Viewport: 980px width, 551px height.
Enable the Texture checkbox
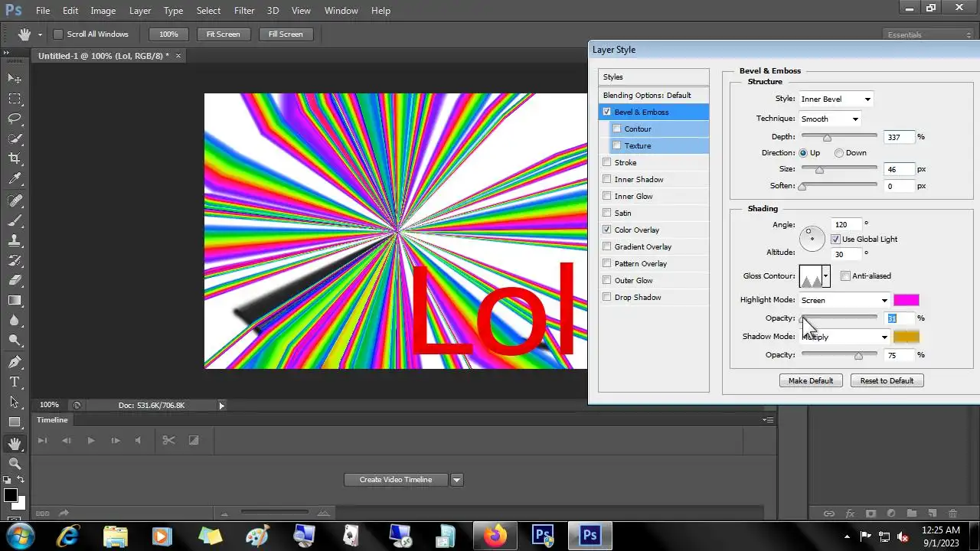[617, 145]
